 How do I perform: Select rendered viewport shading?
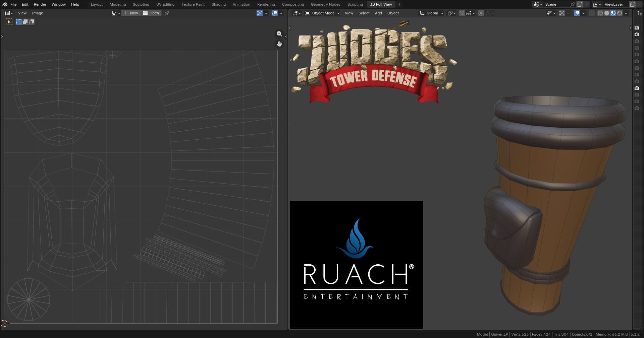coord(620,13)
